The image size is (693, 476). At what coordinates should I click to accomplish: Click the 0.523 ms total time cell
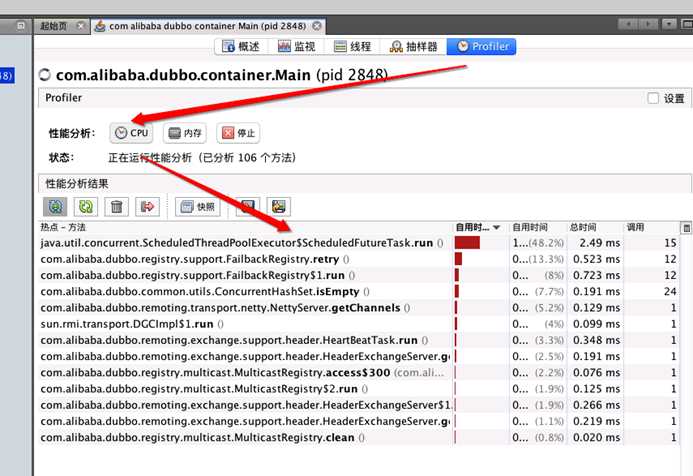click(596, 259)
